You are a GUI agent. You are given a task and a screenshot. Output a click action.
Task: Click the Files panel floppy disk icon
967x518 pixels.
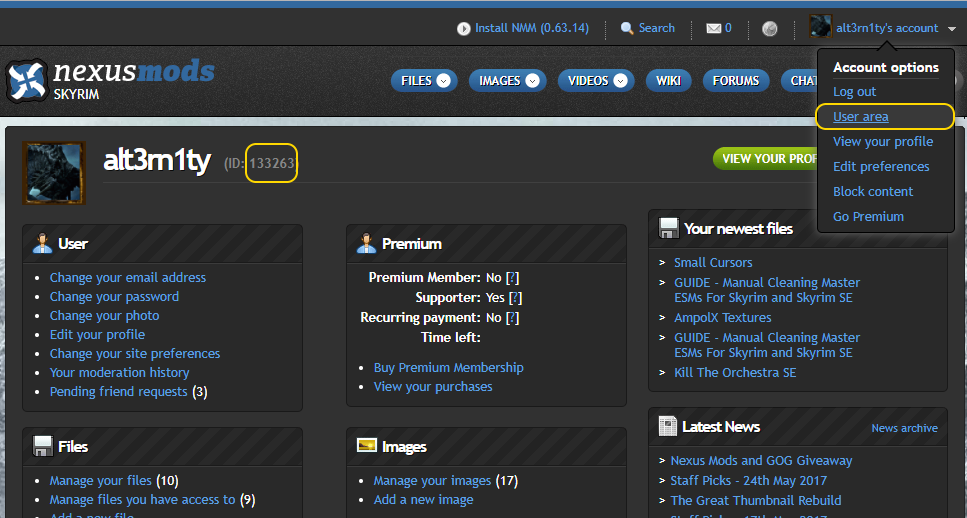coord(43,446)
